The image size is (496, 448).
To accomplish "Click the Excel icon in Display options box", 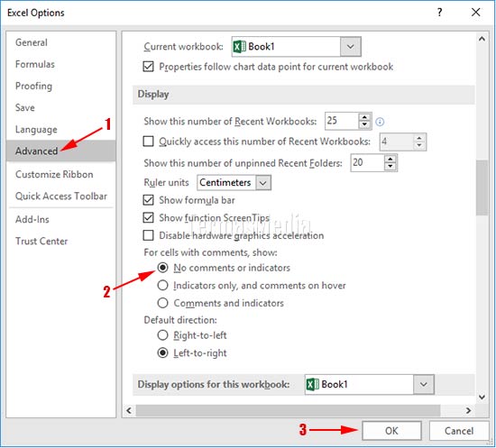I will [313, 385].
